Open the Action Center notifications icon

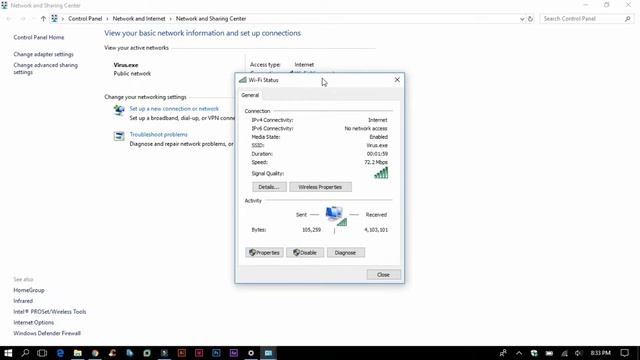[624, 353]
